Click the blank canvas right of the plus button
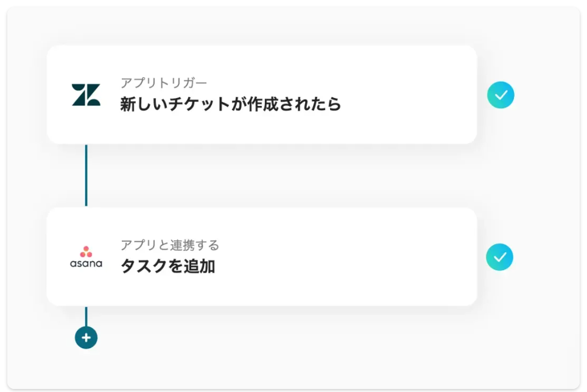The width and height of the screenshot is (587, 392). click(244, 338)
